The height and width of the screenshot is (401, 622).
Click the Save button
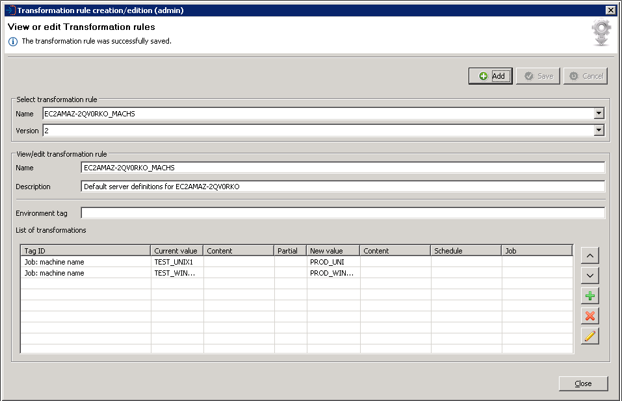point(538,76)
